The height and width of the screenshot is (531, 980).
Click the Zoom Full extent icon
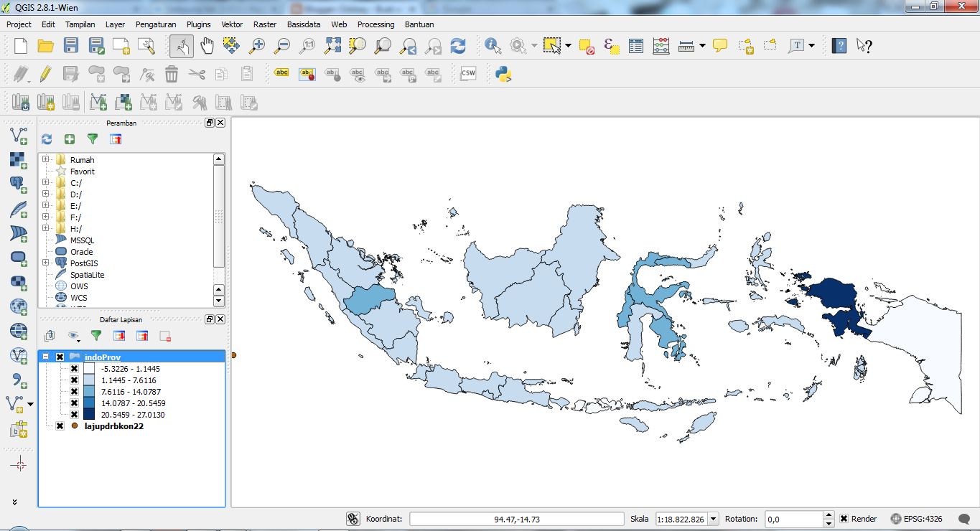(332, 47)
